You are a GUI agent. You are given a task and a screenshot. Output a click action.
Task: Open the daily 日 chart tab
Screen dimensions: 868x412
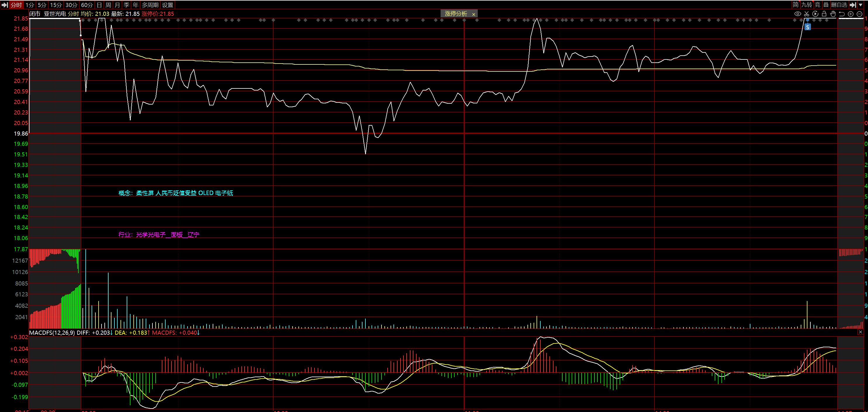click(x=99, y=5)
